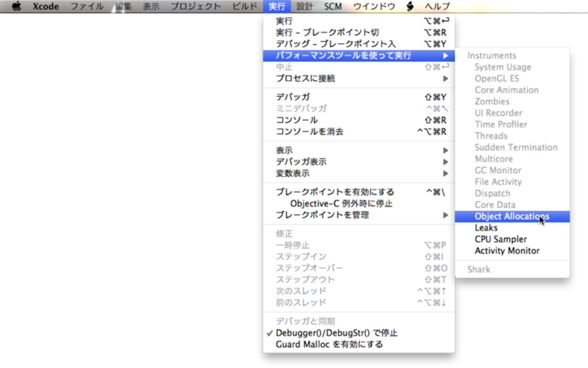Open the 設計 menu in the menu bar
The image size is (588, 368).
305,6
